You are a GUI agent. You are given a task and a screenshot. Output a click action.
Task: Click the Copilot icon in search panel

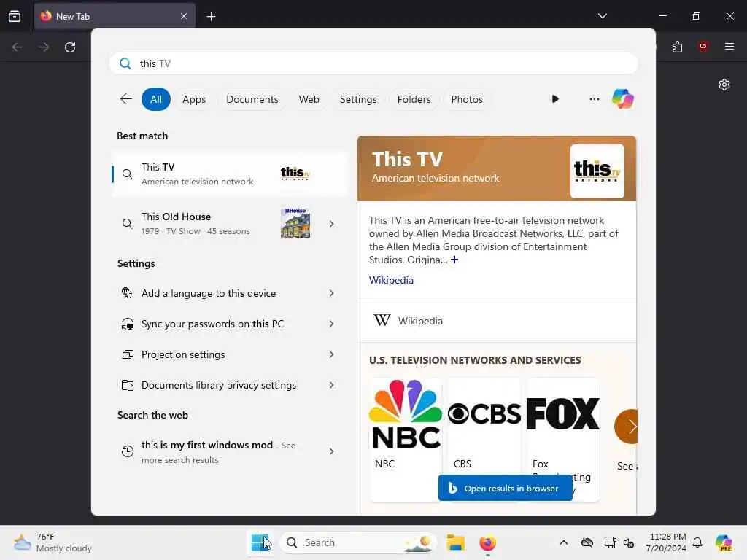[x=623, y=99]
